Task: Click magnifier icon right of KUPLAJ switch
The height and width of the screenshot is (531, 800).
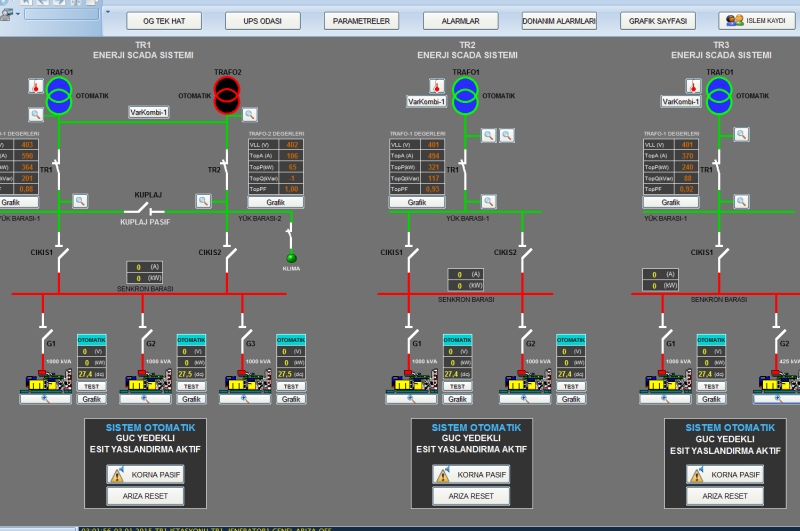Action: coord(203,201)
